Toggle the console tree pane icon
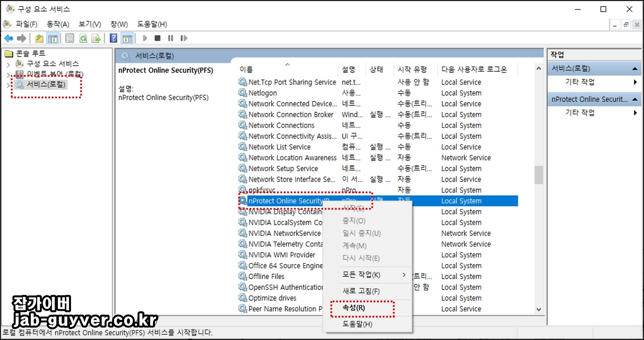 pos(53,38)
